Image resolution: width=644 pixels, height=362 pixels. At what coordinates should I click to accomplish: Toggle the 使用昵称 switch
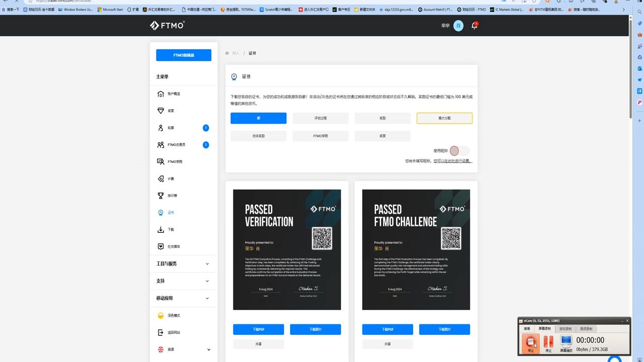[459, 151]
